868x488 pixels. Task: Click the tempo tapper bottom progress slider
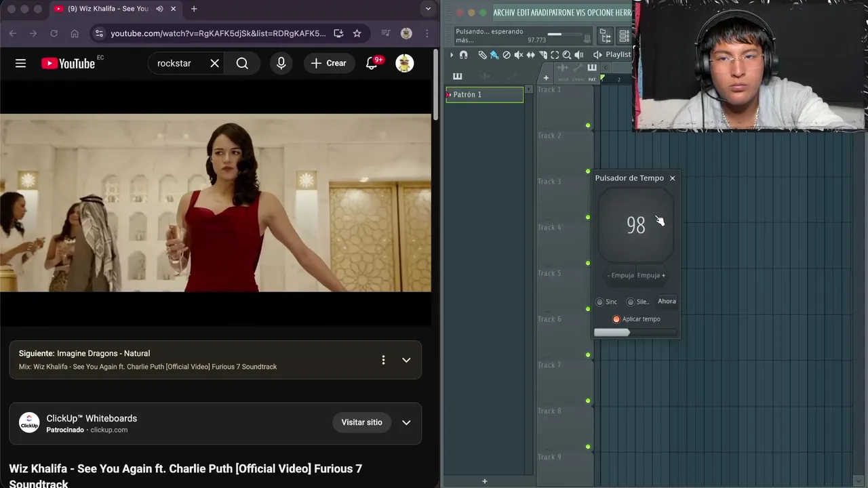click(x=636, y=333)
